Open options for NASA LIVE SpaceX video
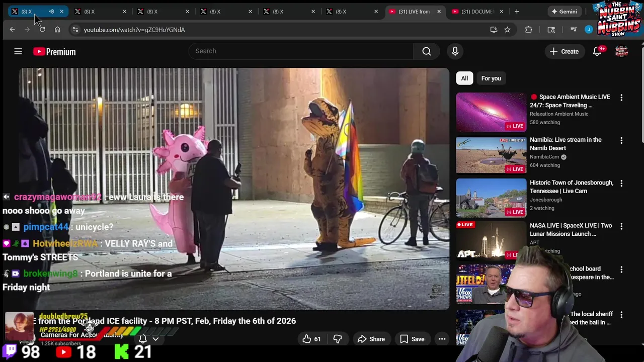The width and height of the screenshot is (644, 362). point(621,226)
